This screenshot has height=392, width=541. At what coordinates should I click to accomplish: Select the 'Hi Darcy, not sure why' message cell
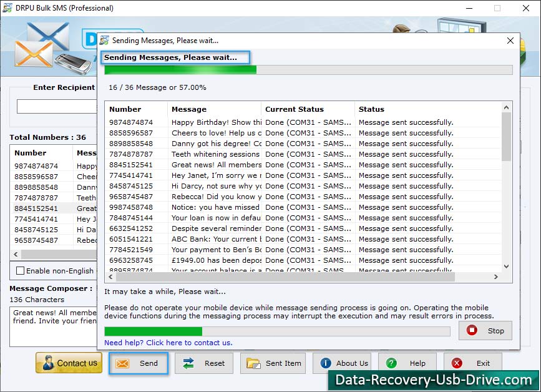coord(216,186)
